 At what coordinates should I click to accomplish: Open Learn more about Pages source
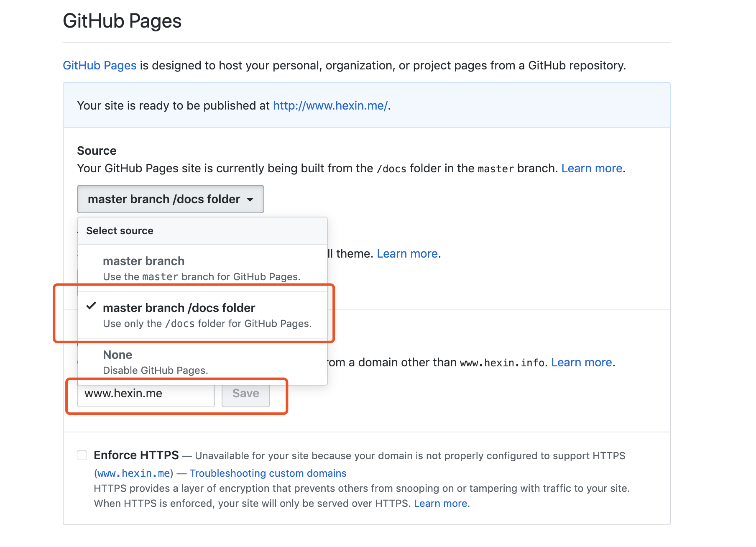(x=591, y=168)
